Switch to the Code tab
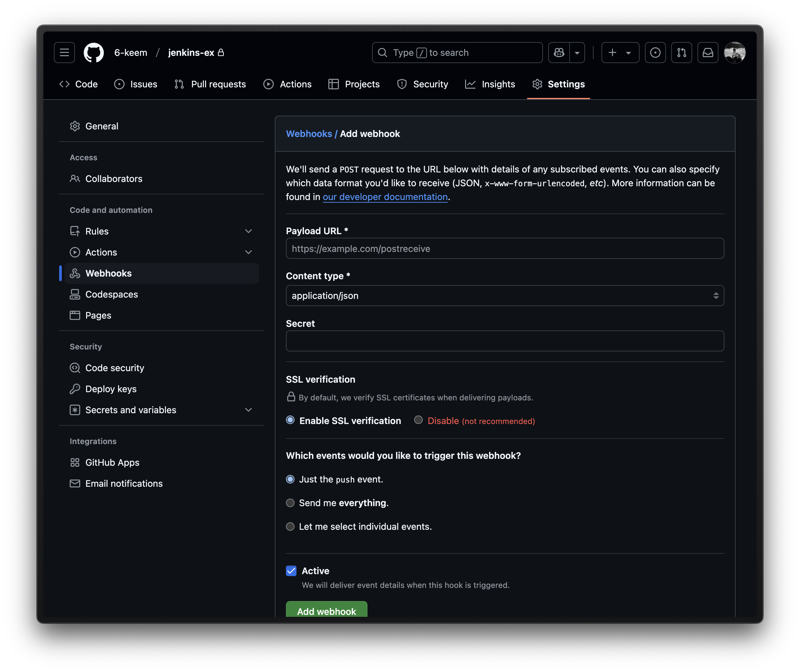The width and height of the screenshot is (800, 672). [x=79, y=84]
